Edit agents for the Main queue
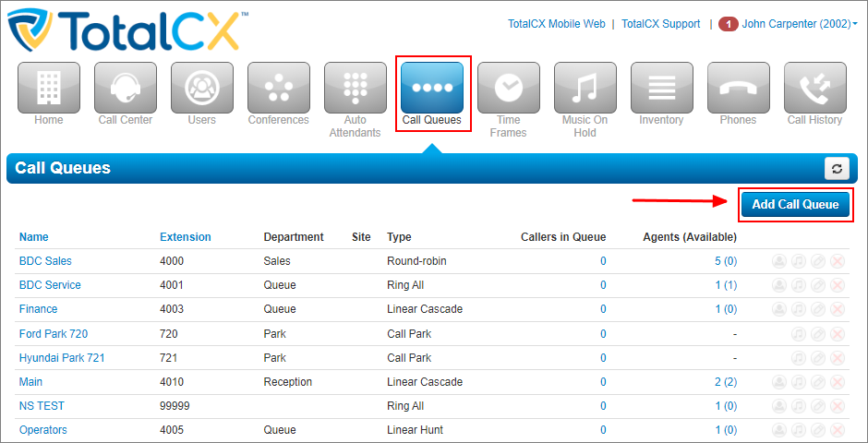Image resolution: width=868 pixels, height=443 pixels. tap(779, 382)
